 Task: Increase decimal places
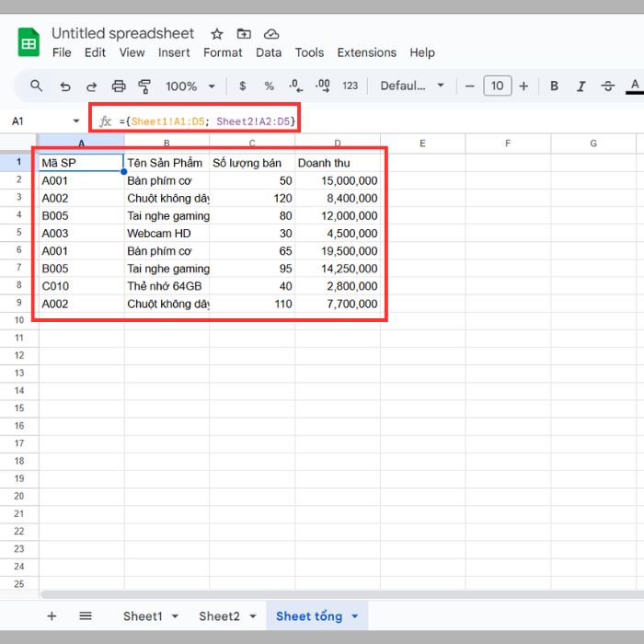[x=322, y=86]
